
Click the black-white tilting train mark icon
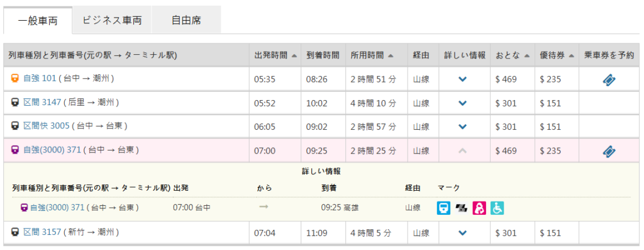pos(461,208)
